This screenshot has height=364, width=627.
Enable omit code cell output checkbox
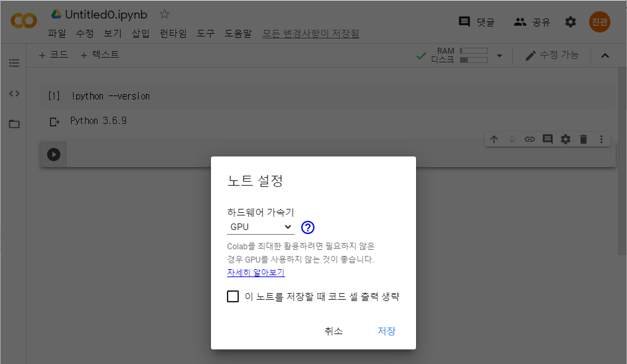(x=233, y=296)
